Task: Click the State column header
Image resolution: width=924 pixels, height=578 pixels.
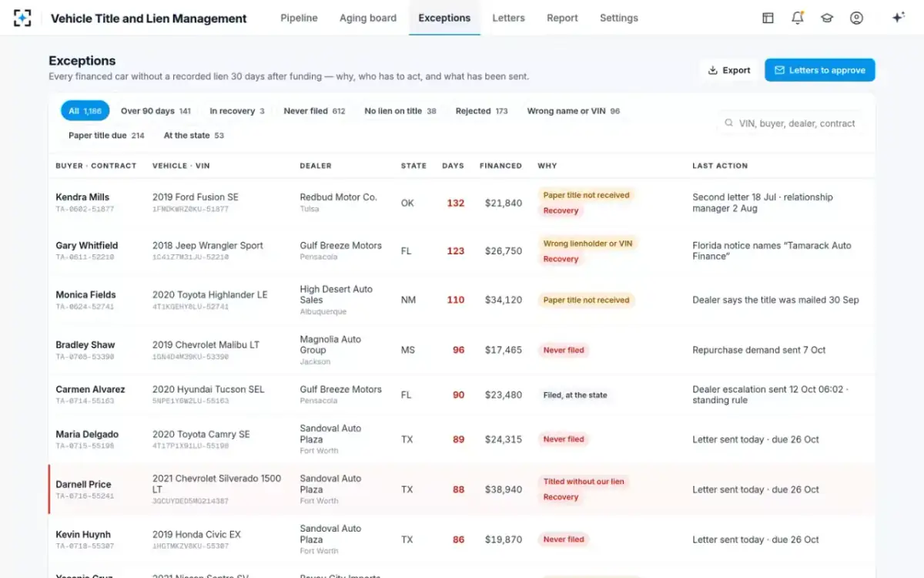Action: 413,166
